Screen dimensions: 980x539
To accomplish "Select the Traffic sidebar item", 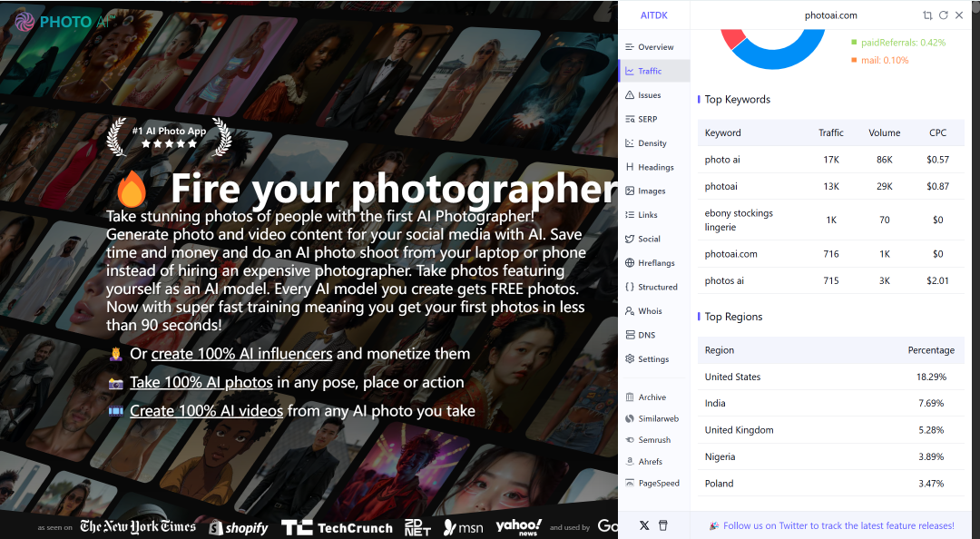I will [x=654, y=72].
